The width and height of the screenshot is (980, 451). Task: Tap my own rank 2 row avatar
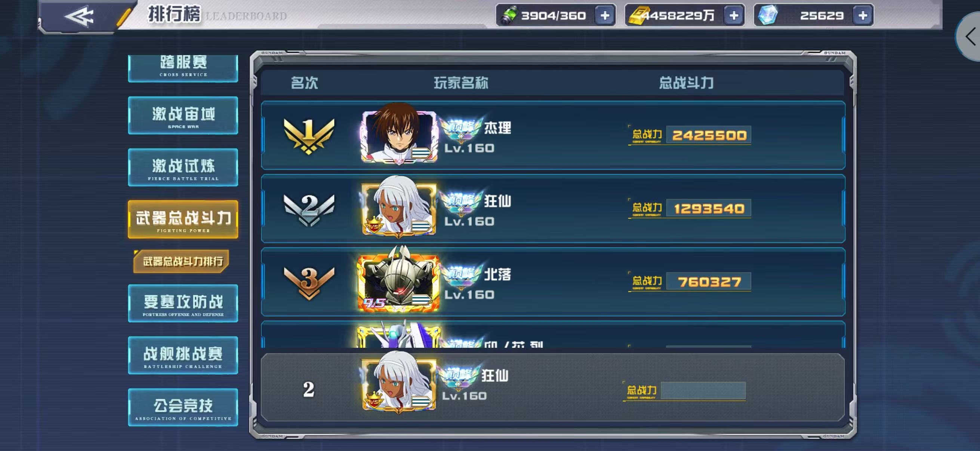398,382
